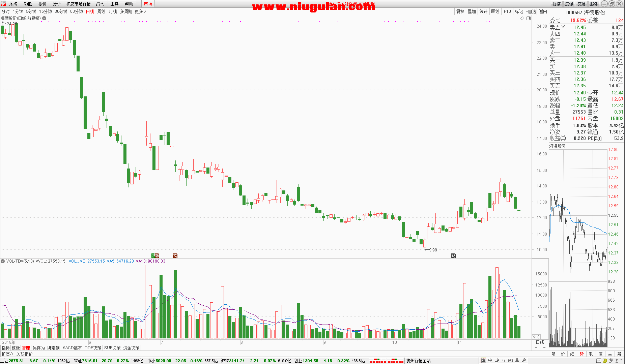Open the 指标 tab at bottom

coord(6,348)
